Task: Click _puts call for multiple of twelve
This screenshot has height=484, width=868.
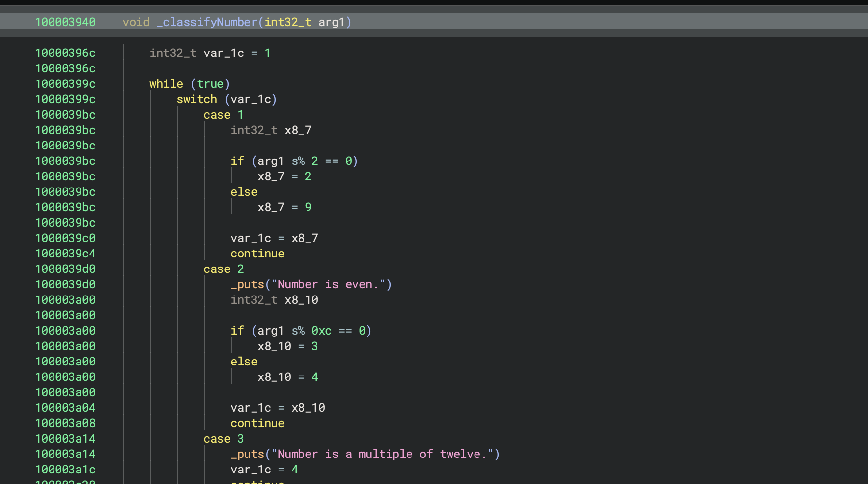Action: pyautogui.click(x=247, y=454)
